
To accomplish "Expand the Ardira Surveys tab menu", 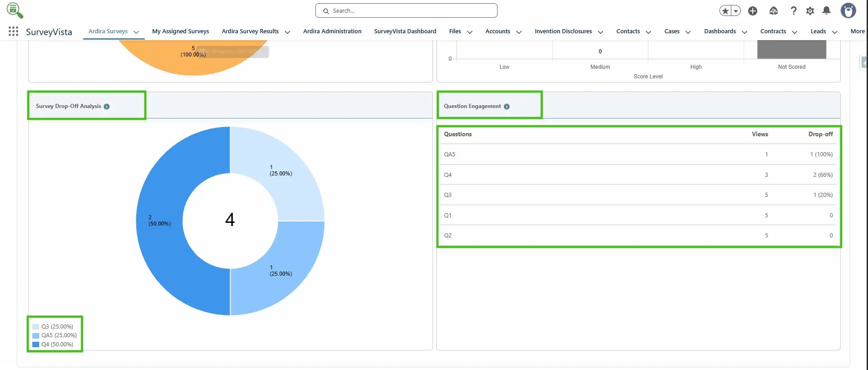I will tap(136, 32).
